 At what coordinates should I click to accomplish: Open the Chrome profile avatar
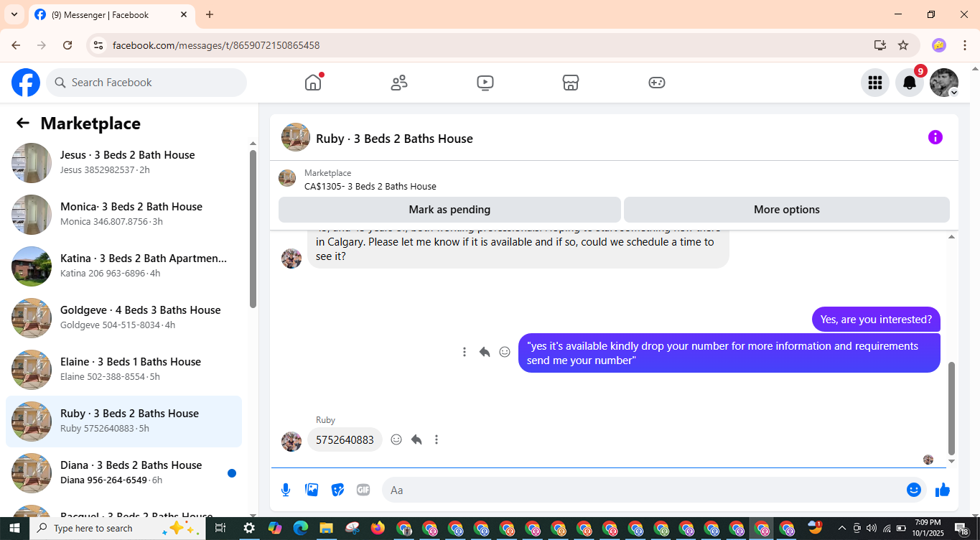click(939, 45)
